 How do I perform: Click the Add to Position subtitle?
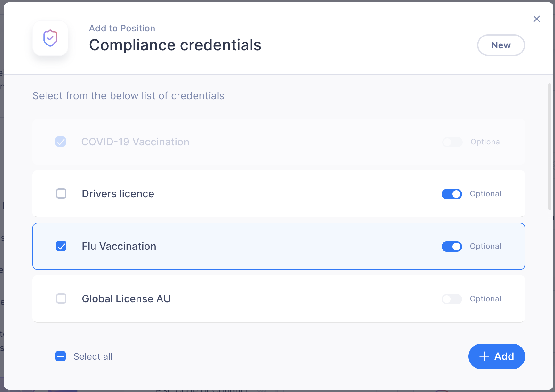point(122,28)
